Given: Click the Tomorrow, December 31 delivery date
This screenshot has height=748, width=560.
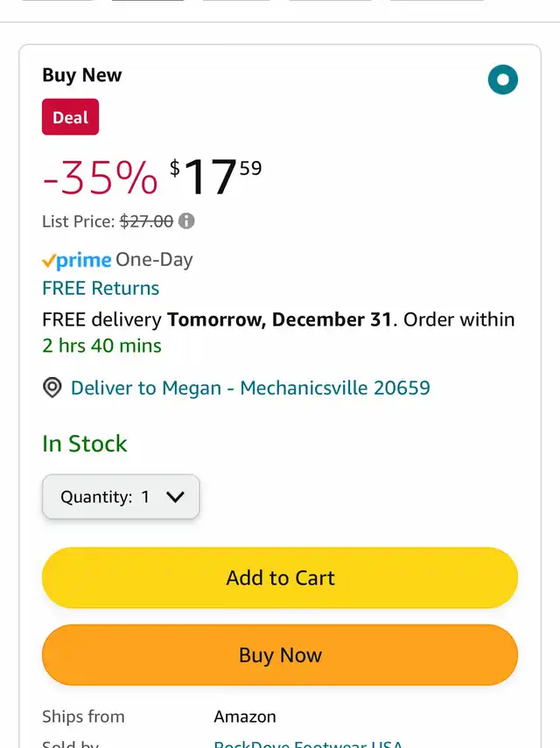Looking at the screenshot, I should point(279,319).
